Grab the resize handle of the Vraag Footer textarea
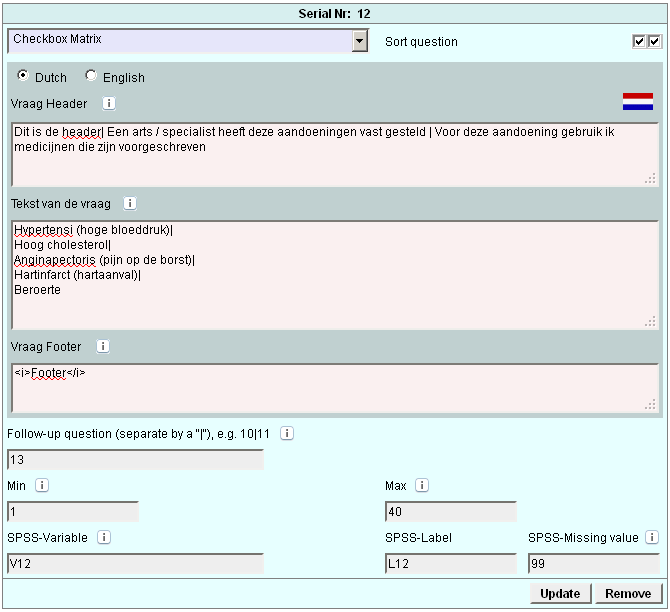Viewport: 670px width, 612px height. [650, 405]
